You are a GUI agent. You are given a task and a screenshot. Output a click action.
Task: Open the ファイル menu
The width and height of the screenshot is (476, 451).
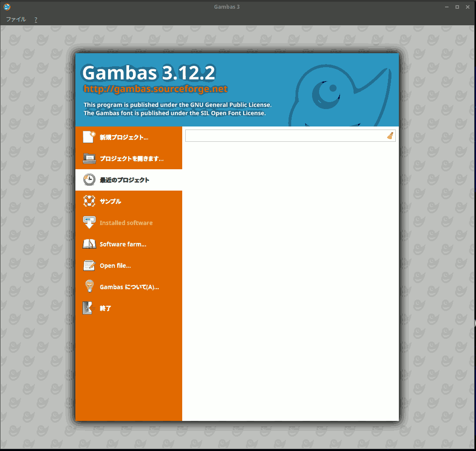[x=16, y=20]
